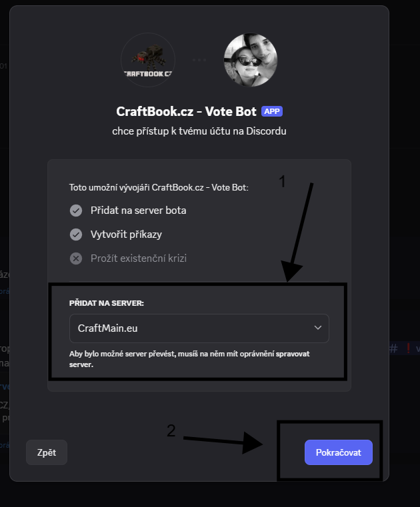The height and width of the screenshot is (507, 420).
Task: Click the "Přidat na server bota" permission text
Action: (139, 211)
